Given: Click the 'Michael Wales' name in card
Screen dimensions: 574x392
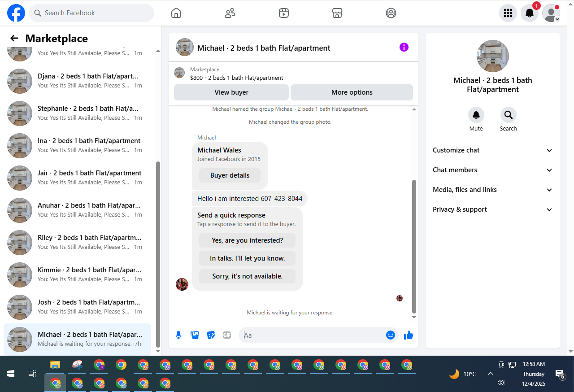Looking at the screenshot, I should [219, 150].
